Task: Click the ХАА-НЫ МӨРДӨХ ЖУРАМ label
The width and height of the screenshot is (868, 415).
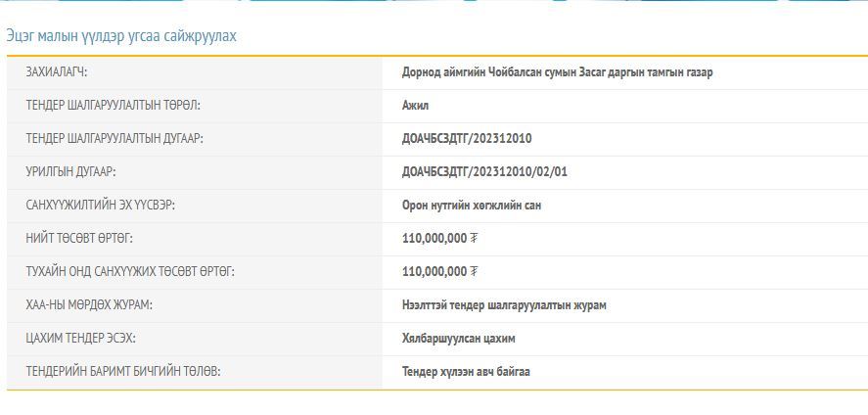Action: point(89,305)
